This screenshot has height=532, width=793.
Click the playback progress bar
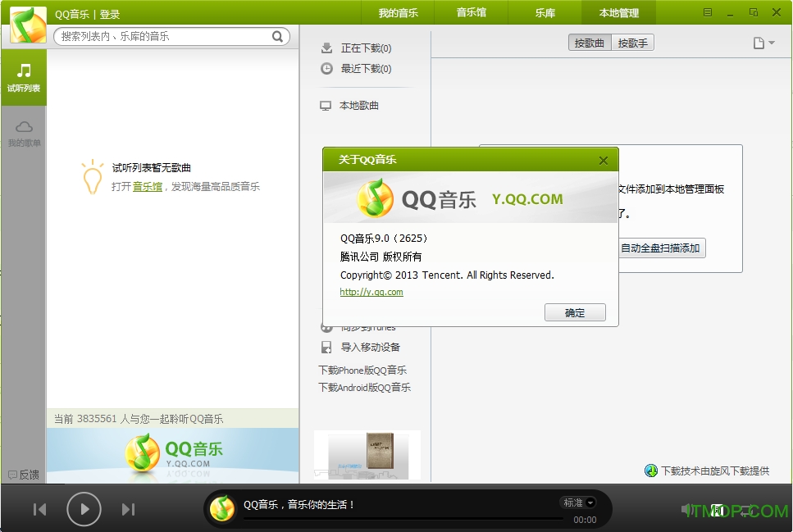click(403, 518)
